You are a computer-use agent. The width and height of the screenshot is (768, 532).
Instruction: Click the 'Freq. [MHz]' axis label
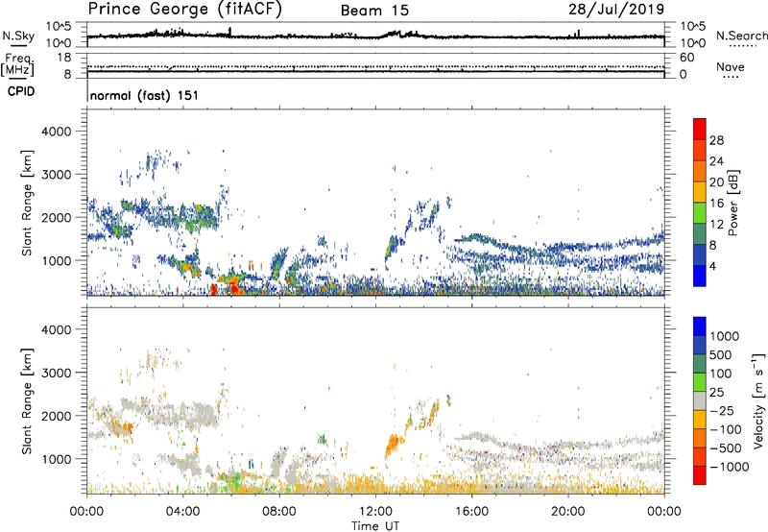(18, 65)
